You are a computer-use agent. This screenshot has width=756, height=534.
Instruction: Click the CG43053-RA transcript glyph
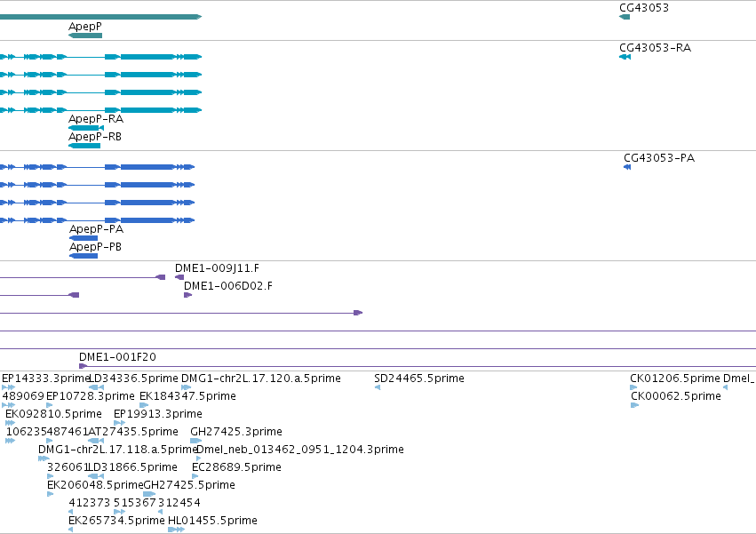tap(625, 57)
